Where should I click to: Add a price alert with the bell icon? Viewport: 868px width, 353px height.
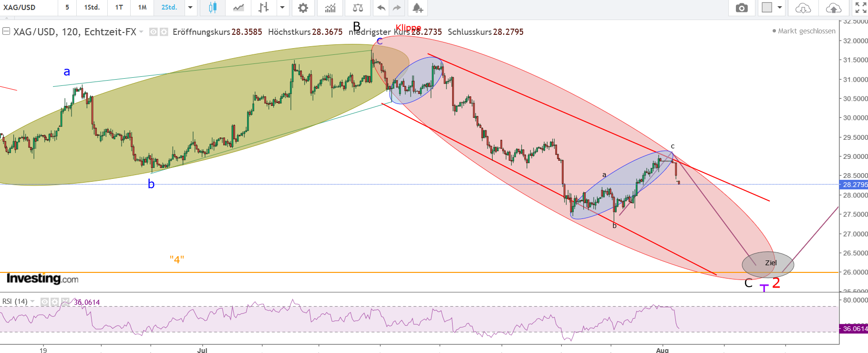tap(417, 8)
